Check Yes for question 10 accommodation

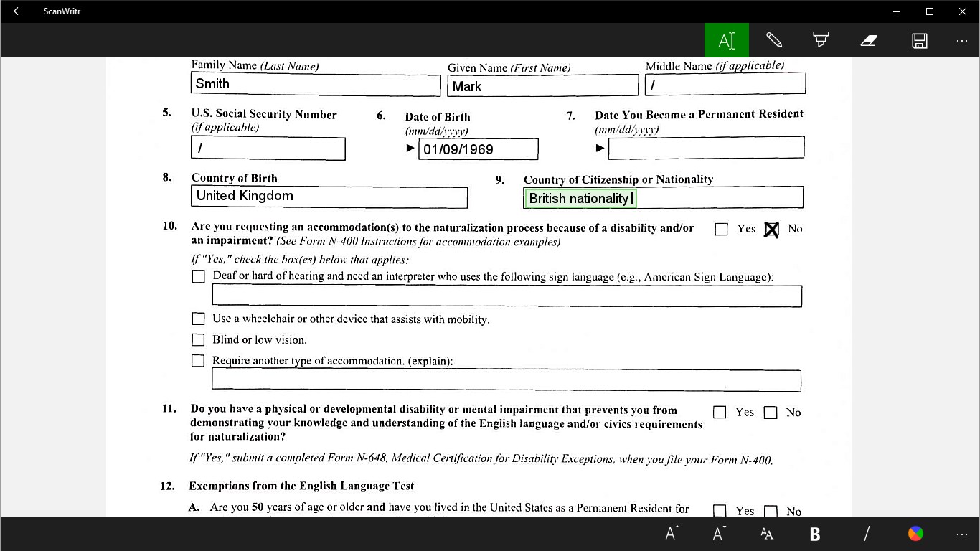tap(722, 229)
